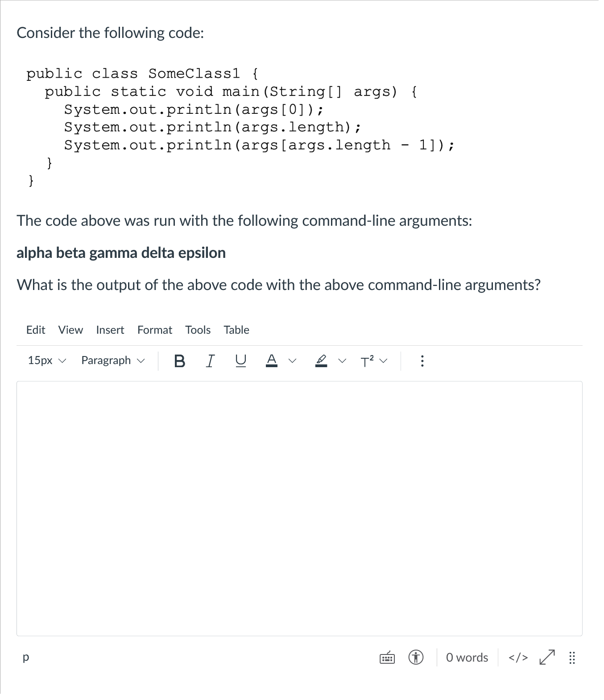Toggle bold formatting in the editor toolbar
The height and width of the screenshot is (700, 604).
pos(180,361)
